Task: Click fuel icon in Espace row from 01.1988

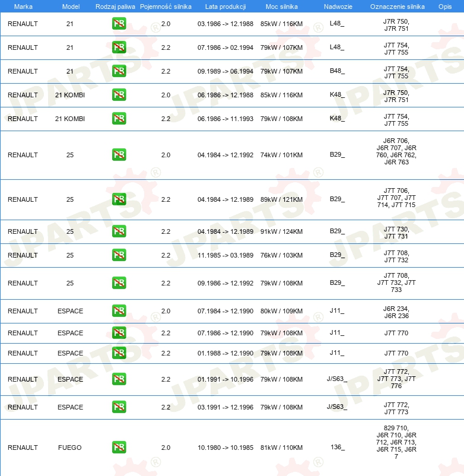Action: click(x=119, y=353)
